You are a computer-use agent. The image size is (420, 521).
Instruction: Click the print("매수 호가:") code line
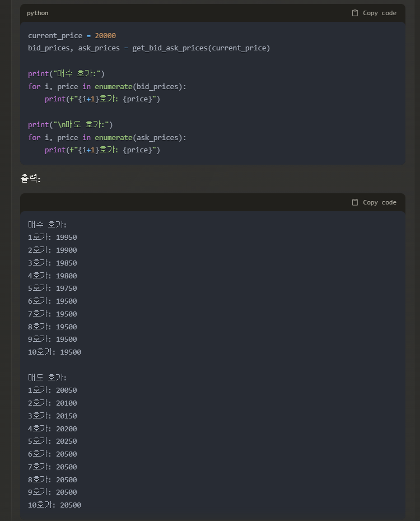click(x=67, y=73)
